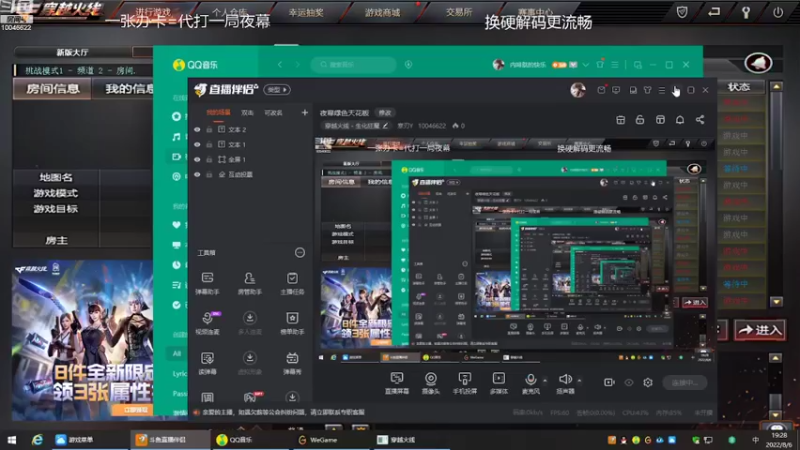
Task: Edit the 穿越火线 category pencil
Action: (385, 126)
